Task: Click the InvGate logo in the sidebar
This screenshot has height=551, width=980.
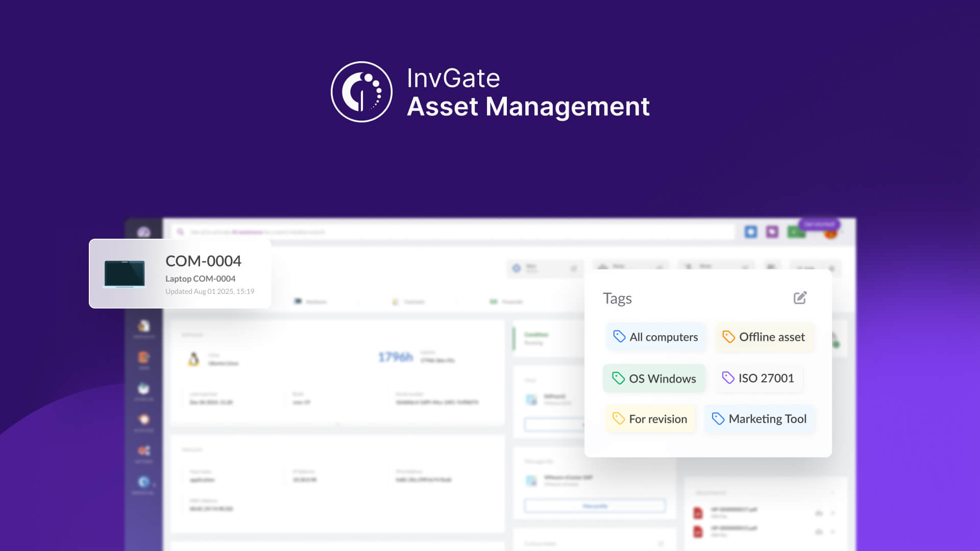Action: point(144,231)
